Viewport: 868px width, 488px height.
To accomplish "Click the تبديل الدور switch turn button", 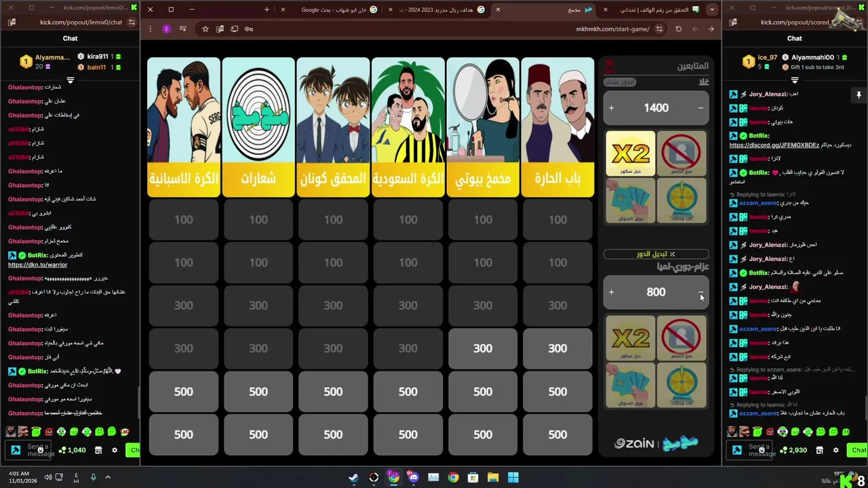I will click(x=656, y=254).
